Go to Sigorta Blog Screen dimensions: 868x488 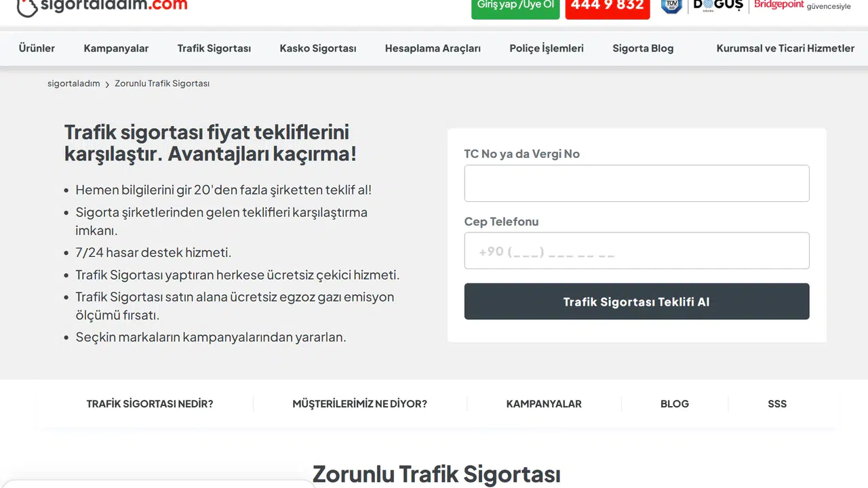(643, 48)
